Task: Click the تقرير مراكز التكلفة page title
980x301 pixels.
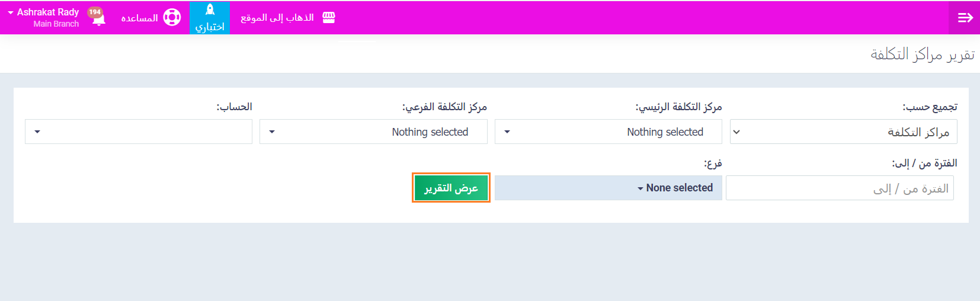Action: pos(922,55)
